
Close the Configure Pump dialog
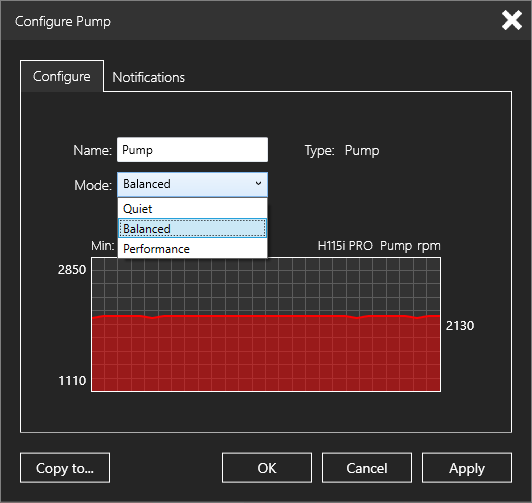pyautogui.click(x=512, y=20)
